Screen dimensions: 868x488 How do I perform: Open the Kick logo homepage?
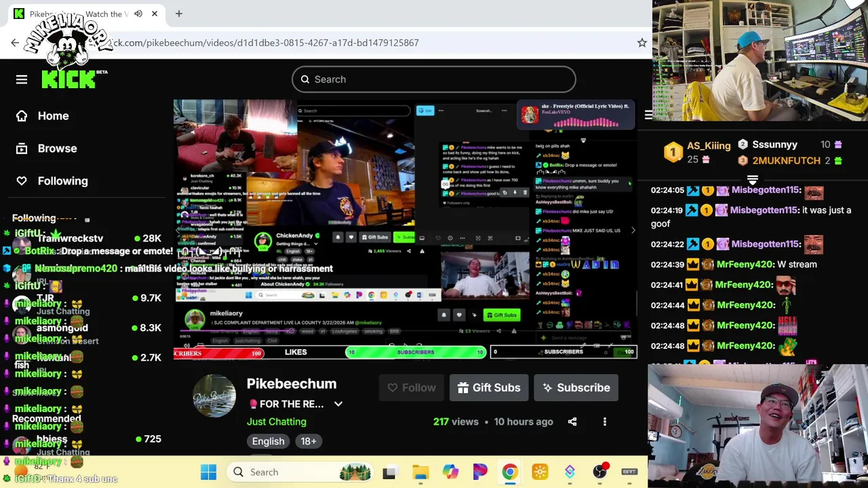tap(69, 79)
